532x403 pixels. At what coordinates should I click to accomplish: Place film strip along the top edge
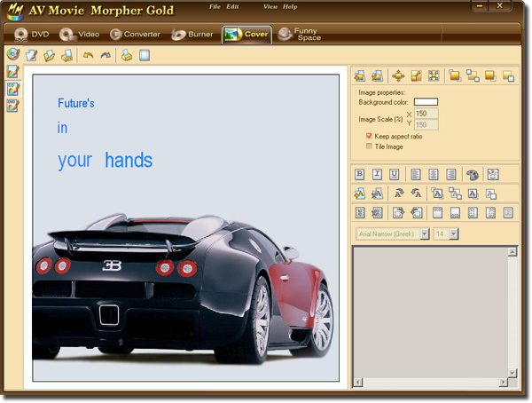(437, 213)
